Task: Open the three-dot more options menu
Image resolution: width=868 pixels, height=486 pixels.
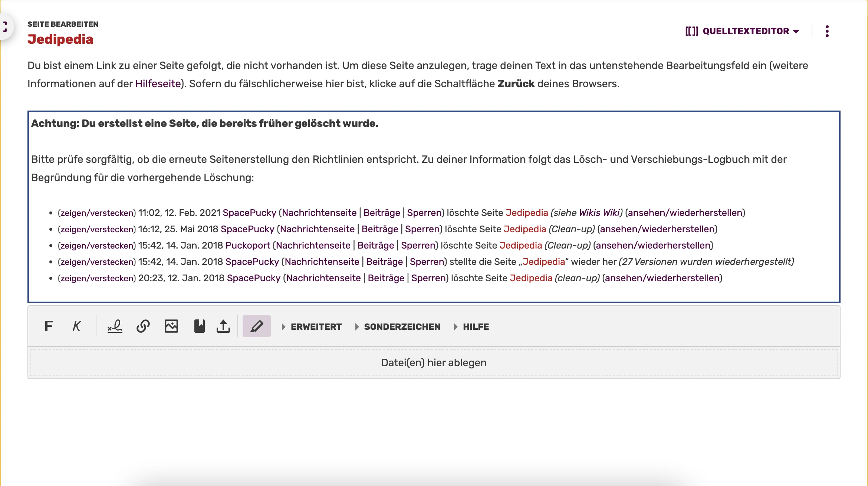Action: click(x=827, y=31)
